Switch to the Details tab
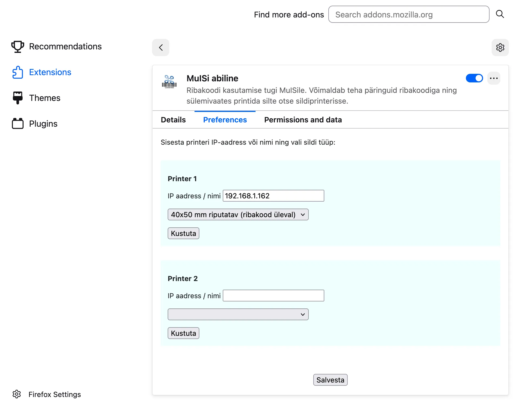The height and width of the screenshot is (408, 532). 173,120
